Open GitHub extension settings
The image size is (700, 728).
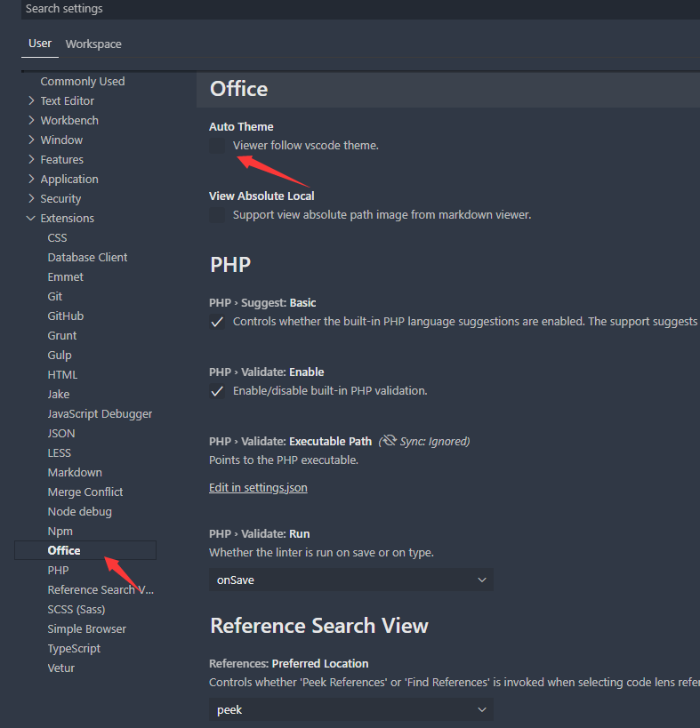coord(66,316)
